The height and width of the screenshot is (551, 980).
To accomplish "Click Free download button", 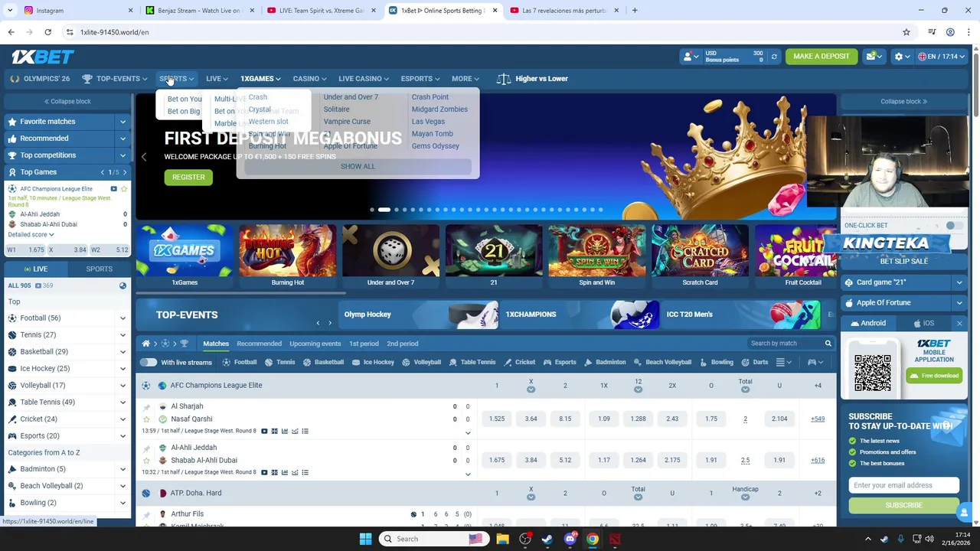I will 934,376.
